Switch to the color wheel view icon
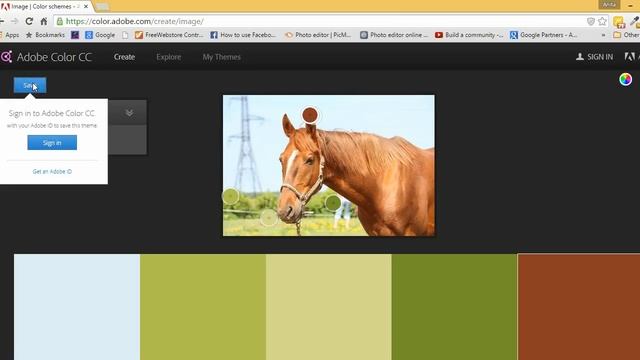The image size is (640, 360). [625, 79]
